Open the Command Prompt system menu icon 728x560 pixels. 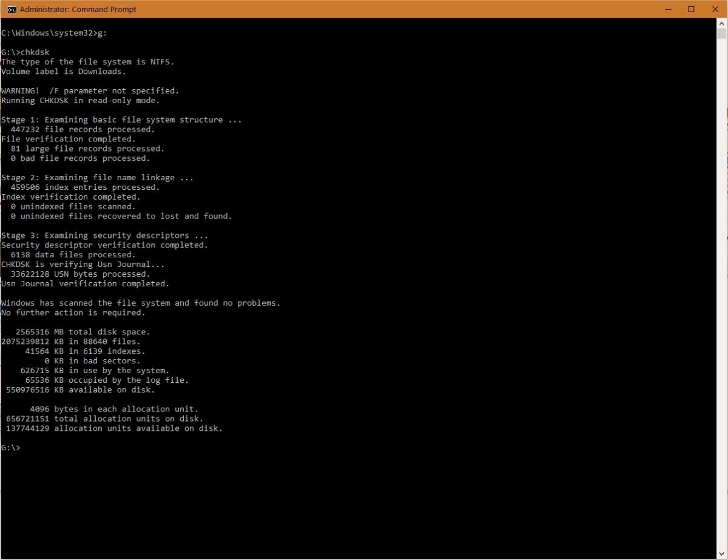point(11,9)
